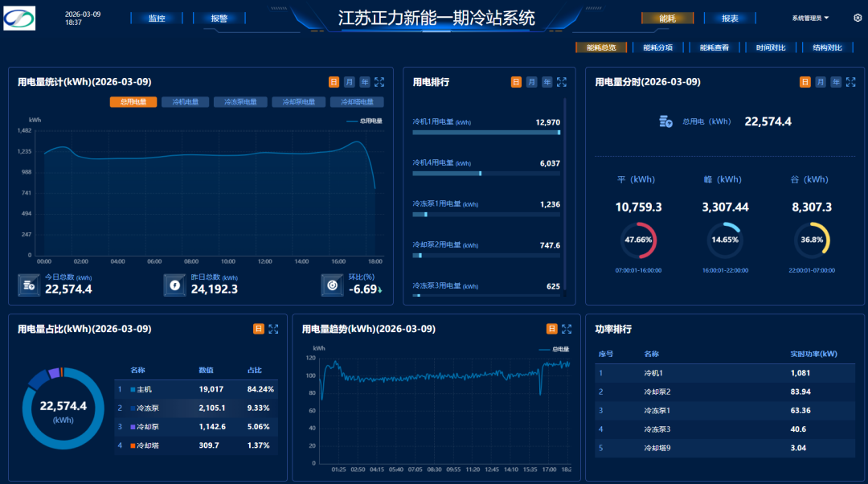Select 年 range in 用电排行 panel

[x=547, y=82]
